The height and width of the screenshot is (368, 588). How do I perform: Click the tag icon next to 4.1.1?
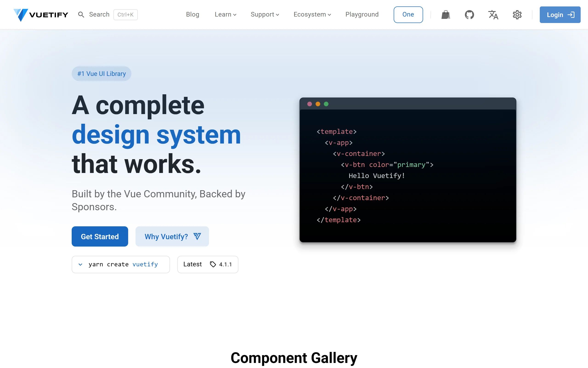213,264
